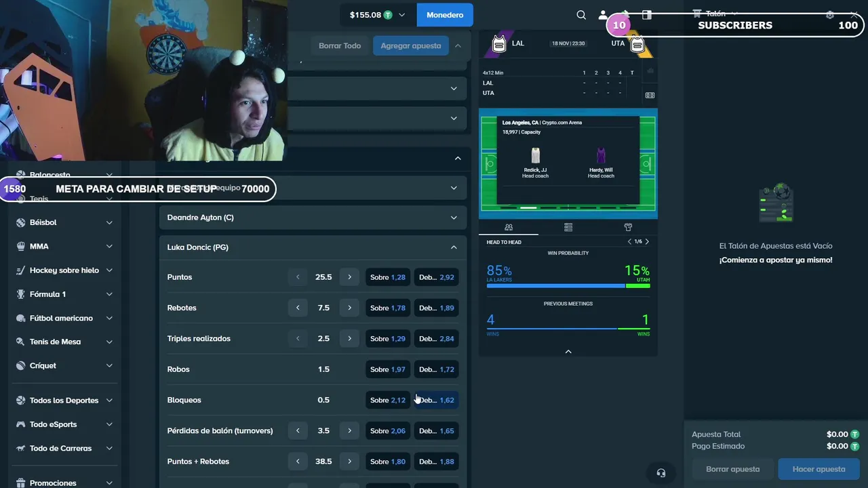This screenshot has width=868, height=488.
Task: Open the user profile icon
Action: tap(602, 15)
